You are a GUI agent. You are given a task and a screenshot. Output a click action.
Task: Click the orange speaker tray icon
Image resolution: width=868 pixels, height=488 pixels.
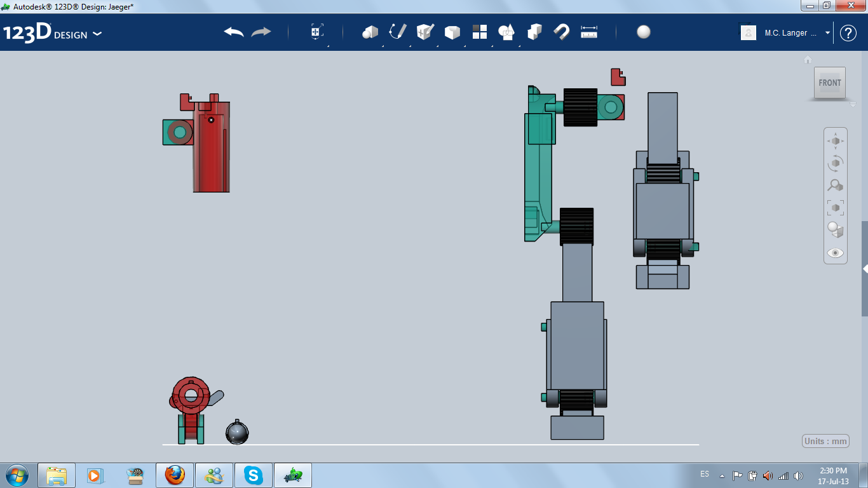coord(768,475)
